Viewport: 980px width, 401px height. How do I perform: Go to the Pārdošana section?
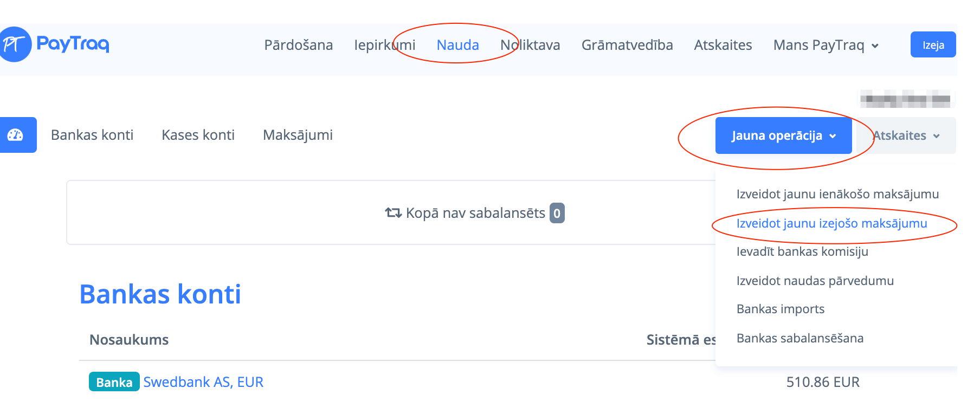click(298, 45)
